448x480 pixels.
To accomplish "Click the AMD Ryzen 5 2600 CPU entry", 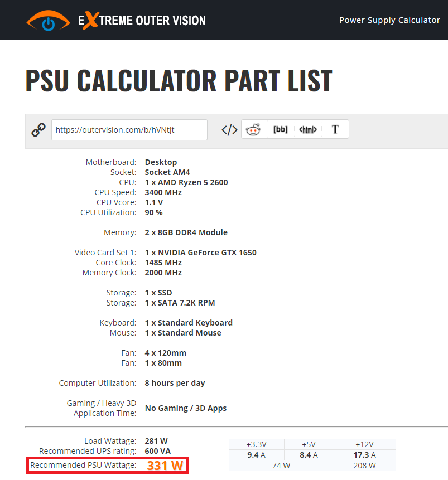I will [x=186, y=182].
